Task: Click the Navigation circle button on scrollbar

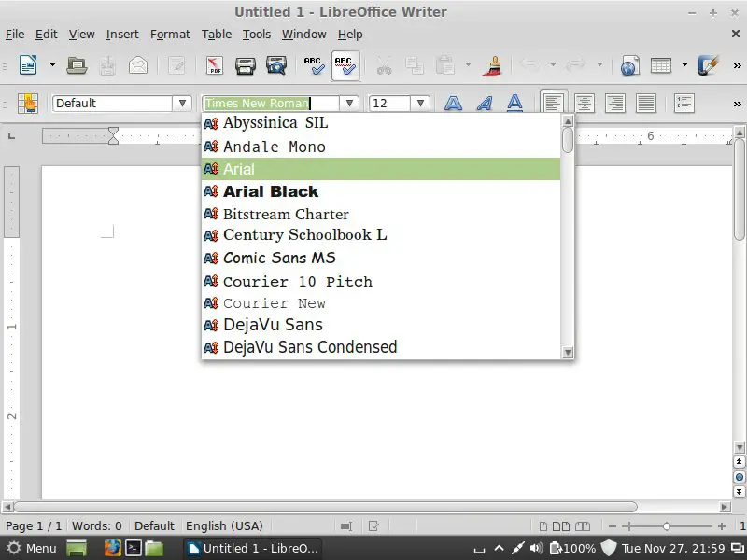Action: (x=740, y=477)
